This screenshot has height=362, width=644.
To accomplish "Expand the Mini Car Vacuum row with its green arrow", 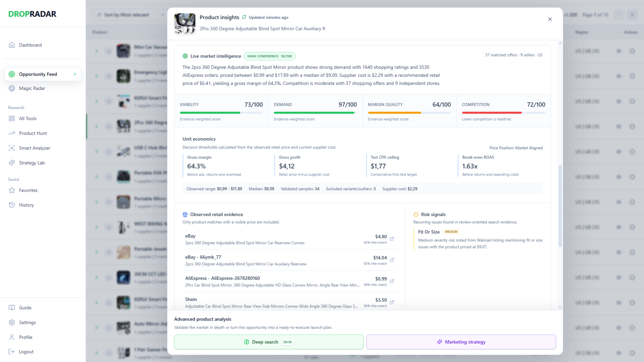I will click(97, 51).
